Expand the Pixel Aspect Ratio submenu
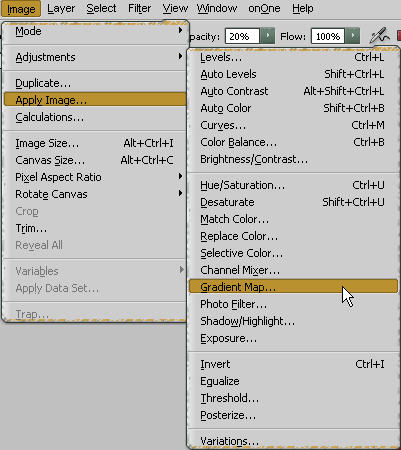The width and height of the screenshot is (401, 450). (95, 177)
